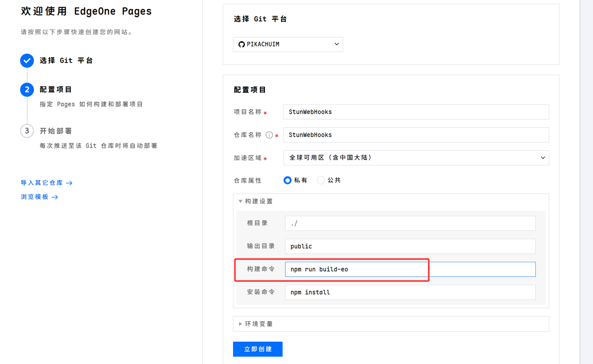Click the 根目录 input field

pyautogui.click(x=410, y=223)
